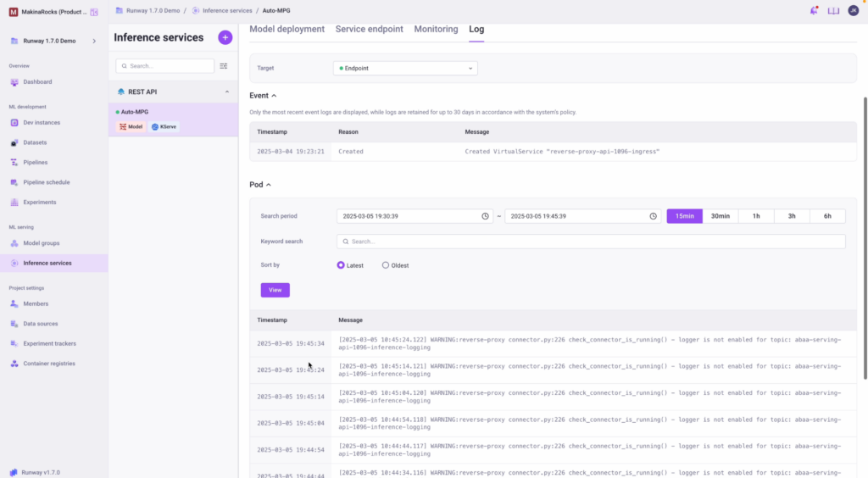The width and height of the screenshot is (868, 478).
Task: Select the Oldest sort radio button
Action: coord(386,265)
